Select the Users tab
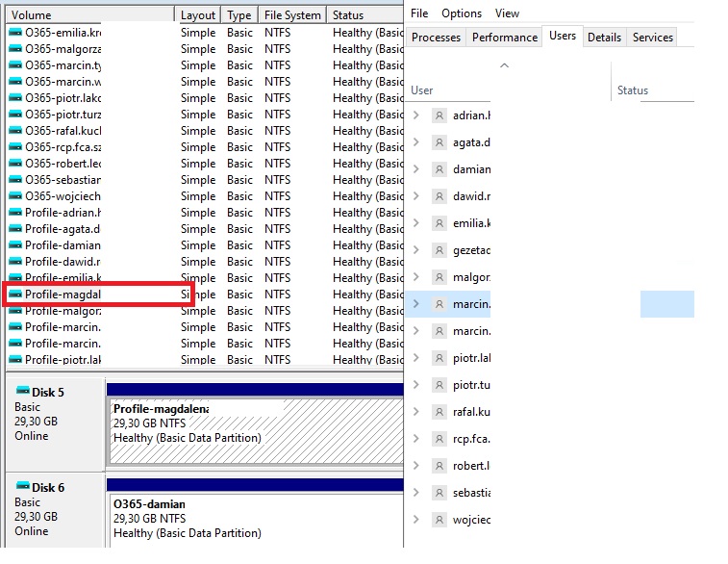This screenshot has height=564, width=728. pyautogui.click(x=563, y=36)
